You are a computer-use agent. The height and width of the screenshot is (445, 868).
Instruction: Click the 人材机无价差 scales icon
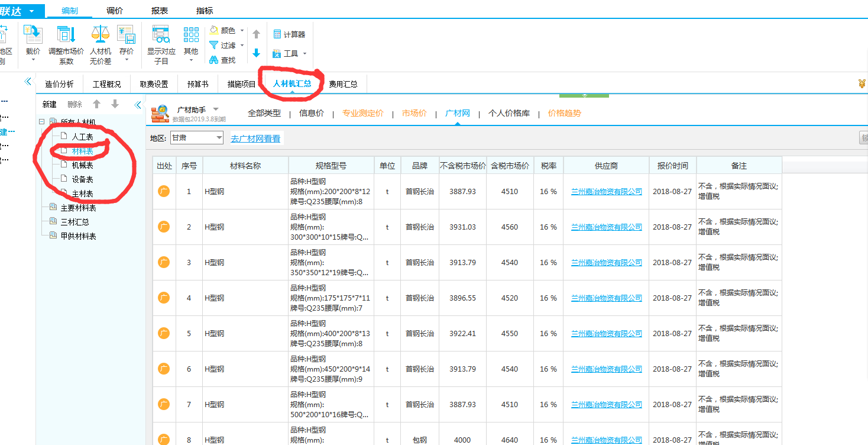[101, 34]
